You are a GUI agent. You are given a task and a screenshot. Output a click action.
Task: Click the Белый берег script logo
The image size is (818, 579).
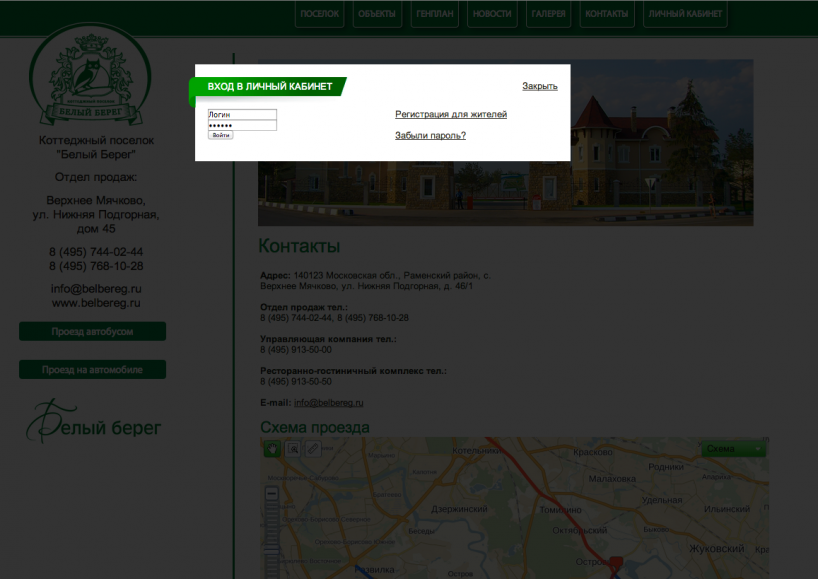point(94,422)
